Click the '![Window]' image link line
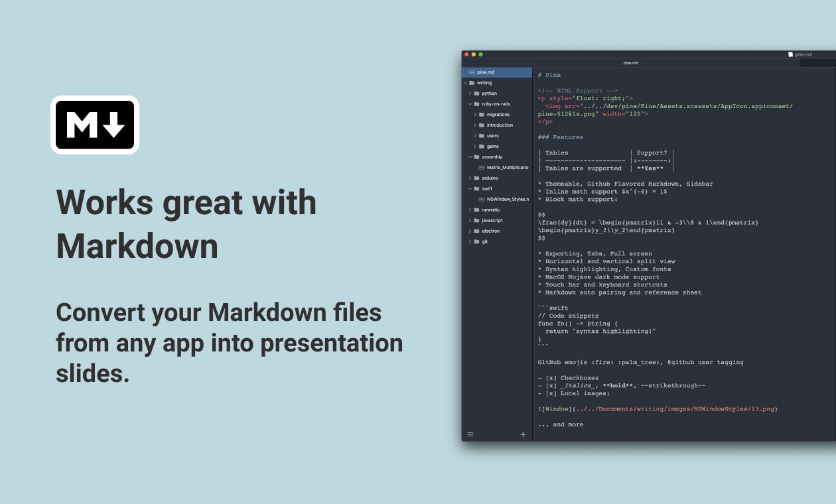This screenshot has height=504, width=836. (x=658, y=409)
